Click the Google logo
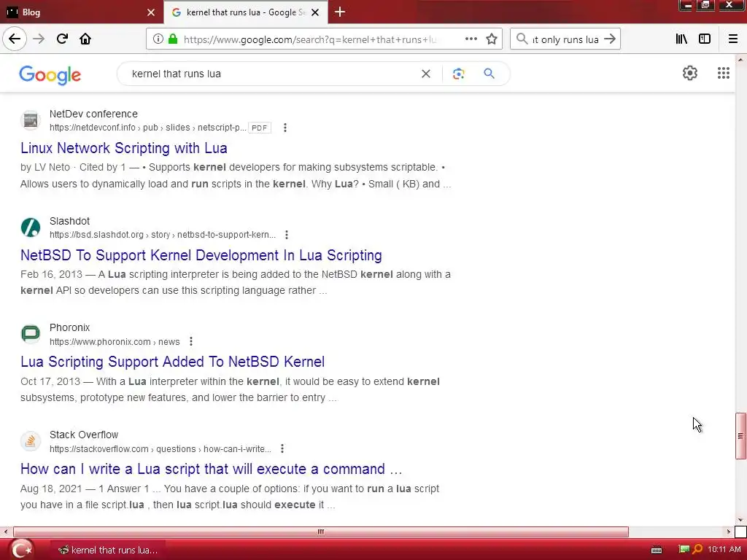Viewport: 747px width, 560px height. 50,75
